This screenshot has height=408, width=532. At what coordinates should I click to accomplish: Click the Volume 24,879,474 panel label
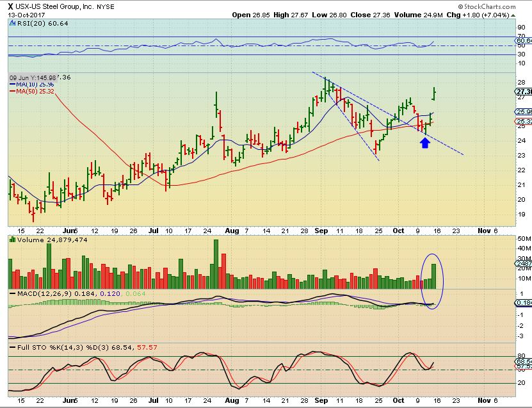point(52,240)
